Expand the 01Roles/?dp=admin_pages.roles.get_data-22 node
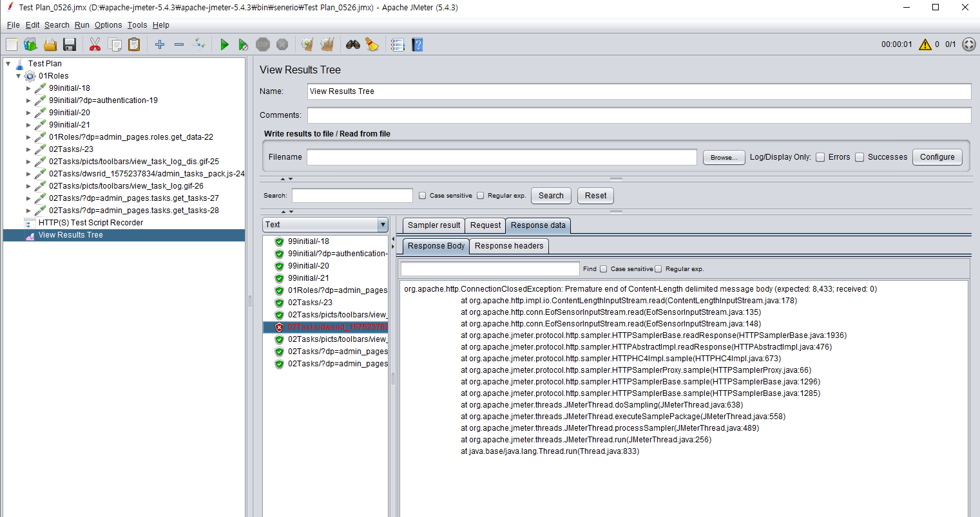Viewport: 980px width, 517px height. pyautogui.click(x=28, y=137)
